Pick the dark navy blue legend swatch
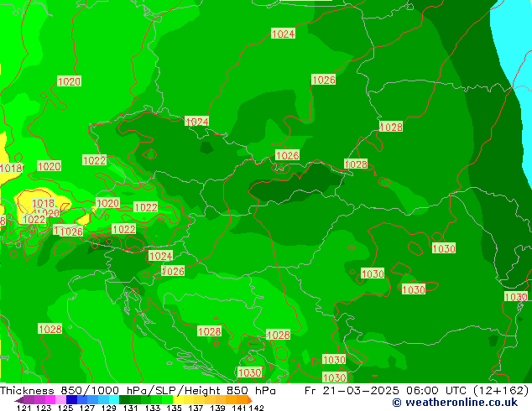Viewport: 532px width, 411px height. (x=71, y=400)
